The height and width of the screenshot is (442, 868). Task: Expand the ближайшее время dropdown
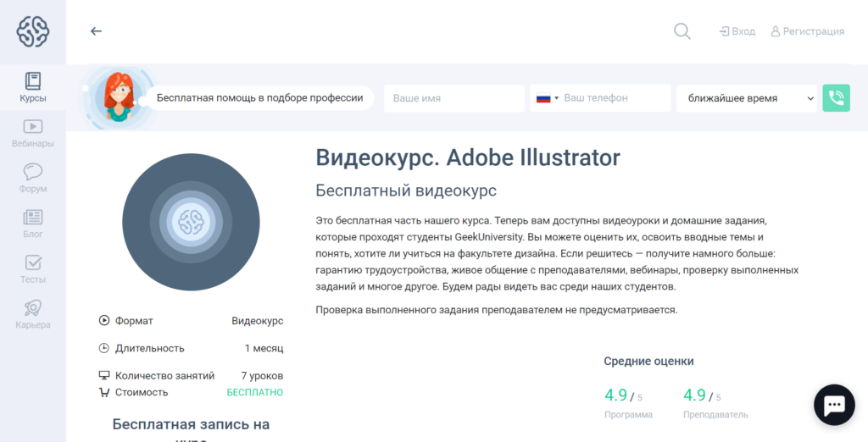point(746,98)
